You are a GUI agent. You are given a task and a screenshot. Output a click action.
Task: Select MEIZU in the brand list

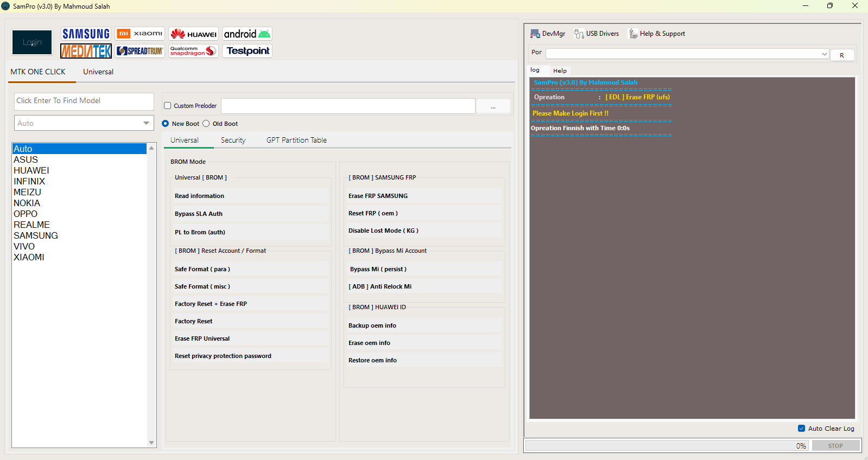[x=79, y=192]
